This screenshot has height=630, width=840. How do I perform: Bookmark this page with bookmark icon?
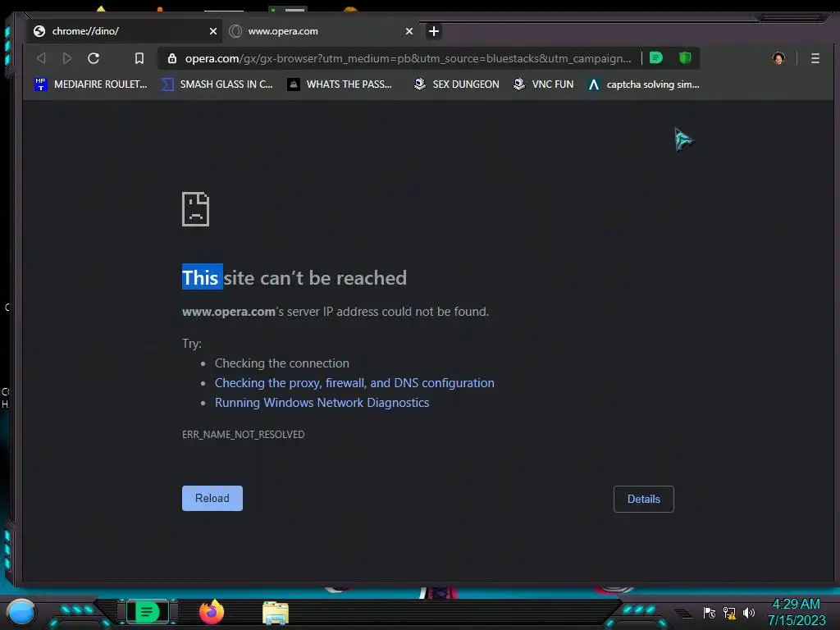139,58
